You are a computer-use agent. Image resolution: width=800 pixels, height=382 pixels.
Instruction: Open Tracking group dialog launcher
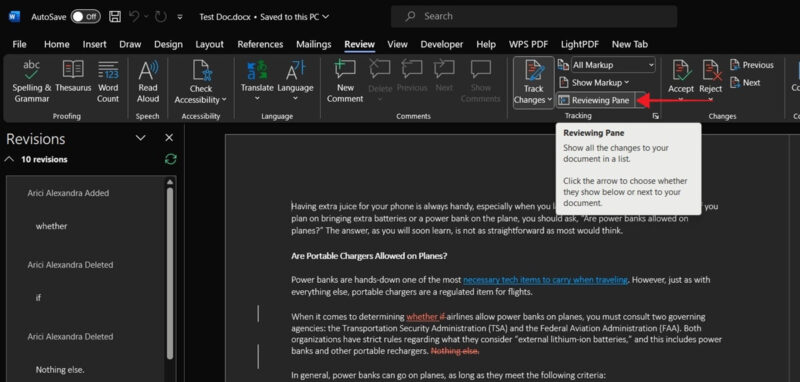tap(656, 116)
